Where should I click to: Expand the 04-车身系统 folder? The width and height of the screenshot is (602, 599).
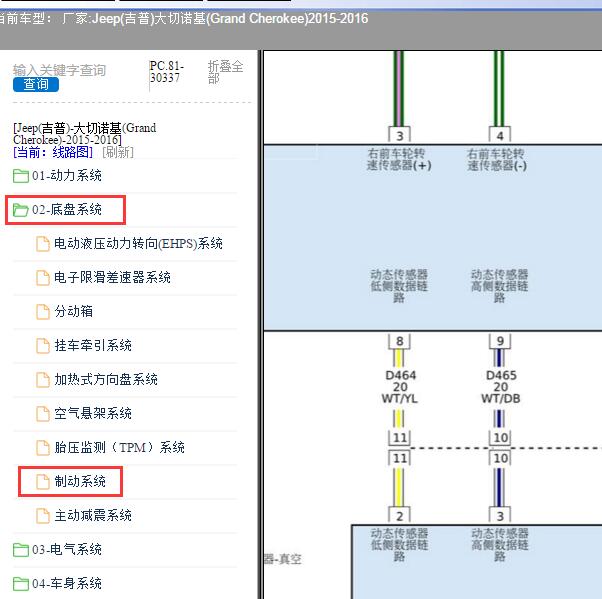point(67,584)
